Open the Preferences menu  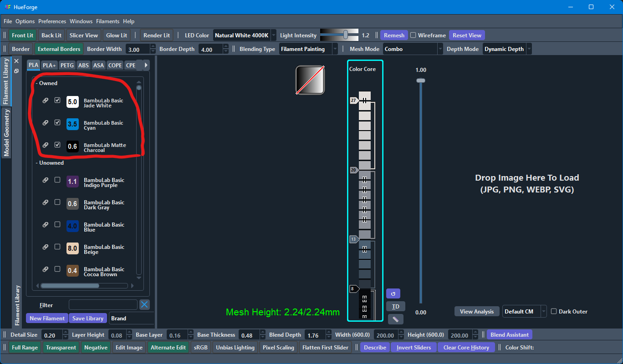[52, 21]
